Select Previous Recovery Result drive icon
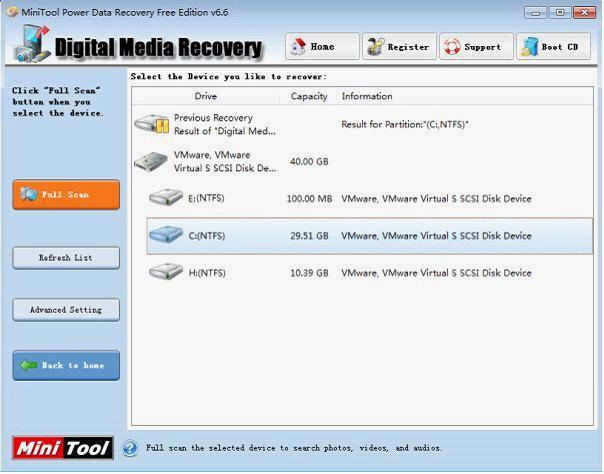This screenshot has width=604, height=474. 152,124
